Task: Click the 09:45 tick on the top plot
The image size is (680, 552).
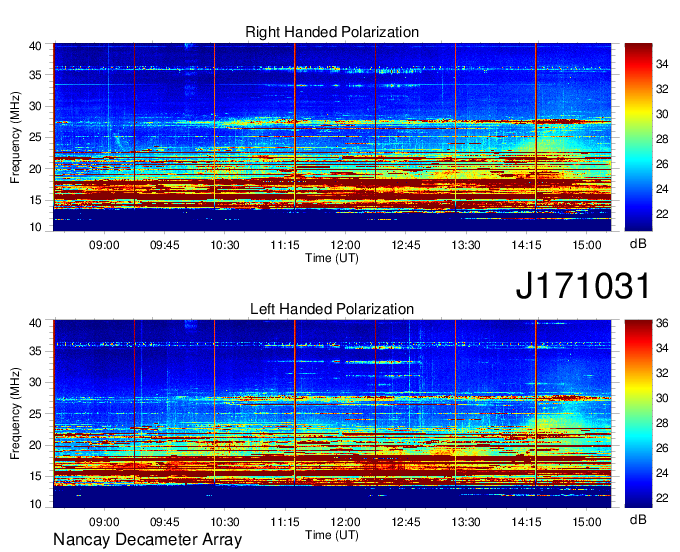Action: point(164,245)
